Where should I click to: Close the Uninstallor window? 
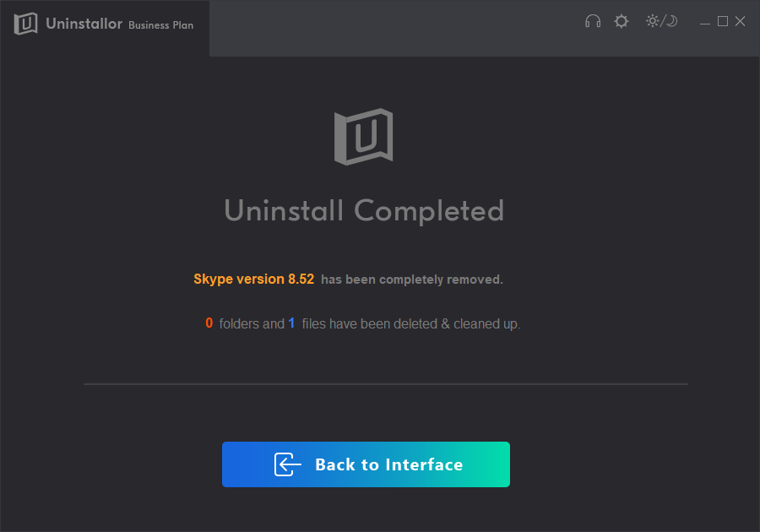740,21
